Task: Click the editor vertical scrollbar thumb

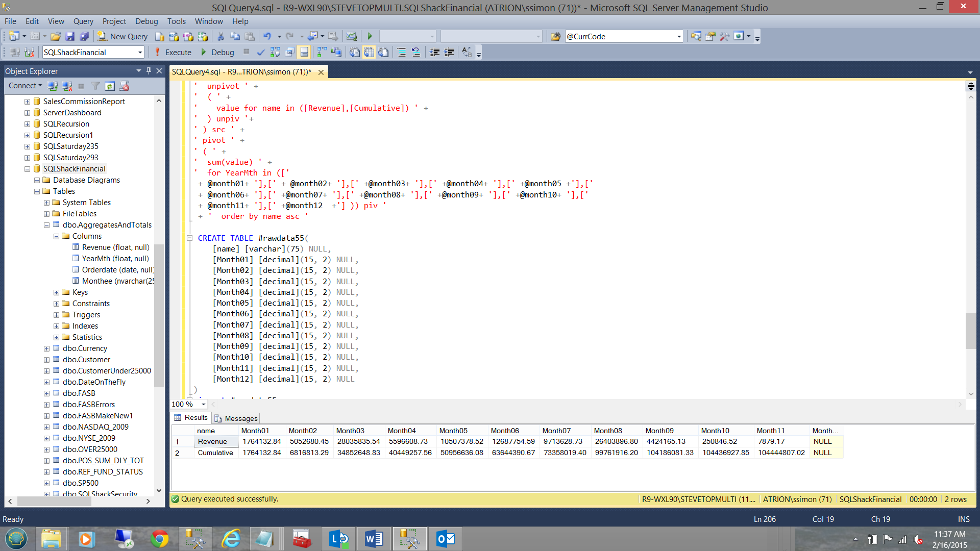Action: coord(970,331)
